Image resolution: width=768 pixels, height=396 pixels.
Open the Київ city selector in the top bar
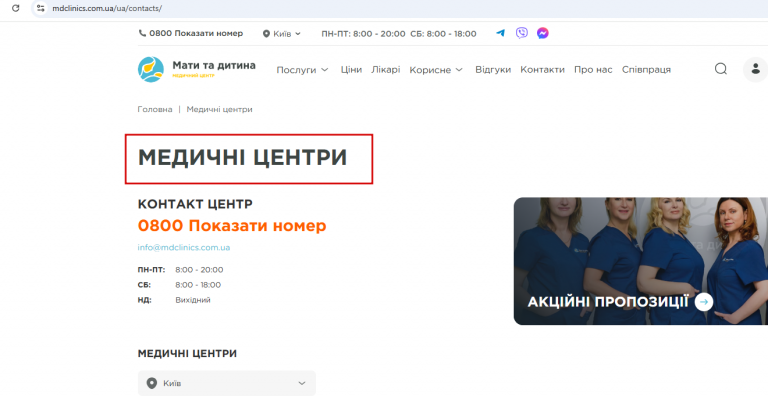tap(282, 34)
